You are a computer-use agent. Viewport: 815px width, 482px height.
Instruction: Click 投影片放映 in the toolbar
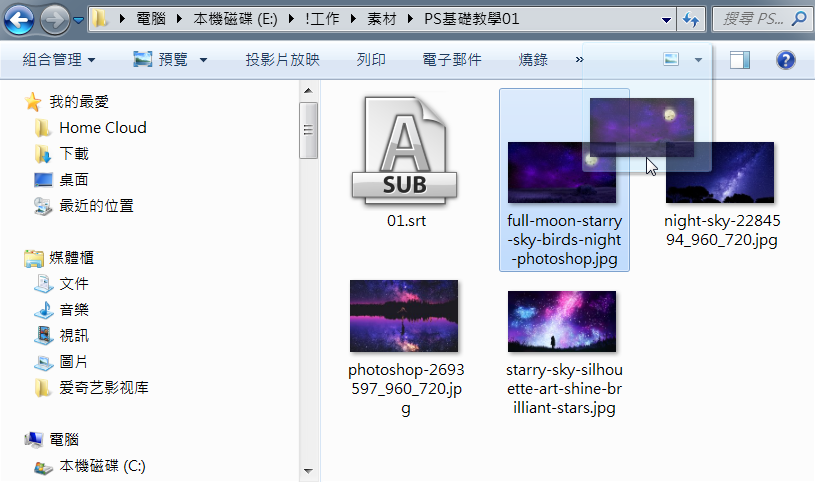pyautogui.click(x=282, y=60)
